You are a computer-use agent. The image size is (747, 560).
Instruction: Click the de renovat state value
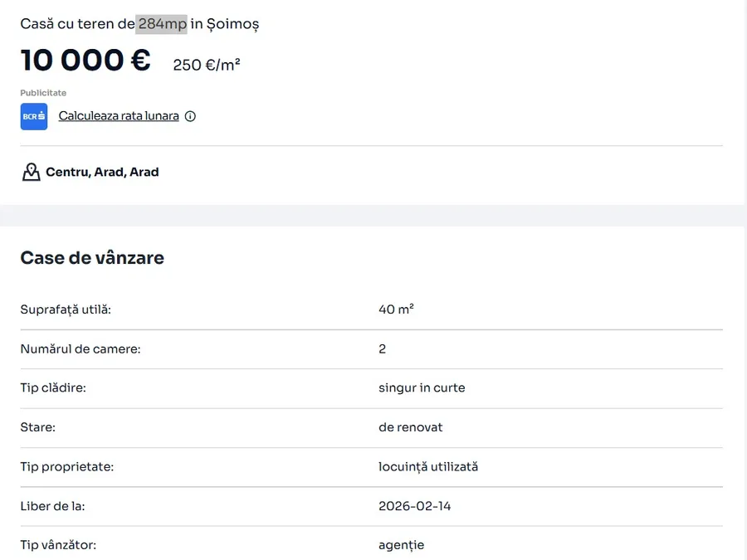[x=410, y=427]
